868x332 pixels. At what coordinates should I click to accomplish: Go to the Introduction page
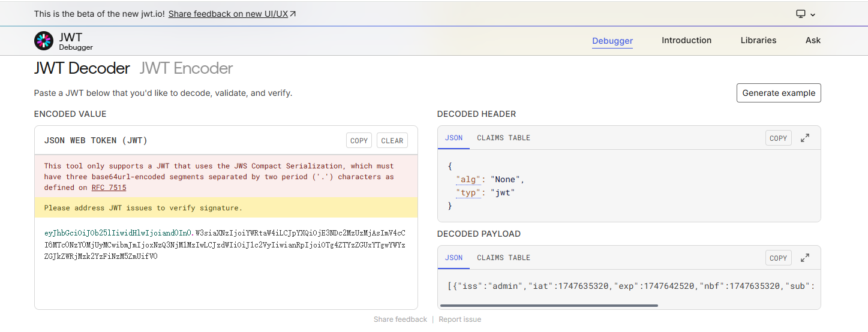pos(686,41)
